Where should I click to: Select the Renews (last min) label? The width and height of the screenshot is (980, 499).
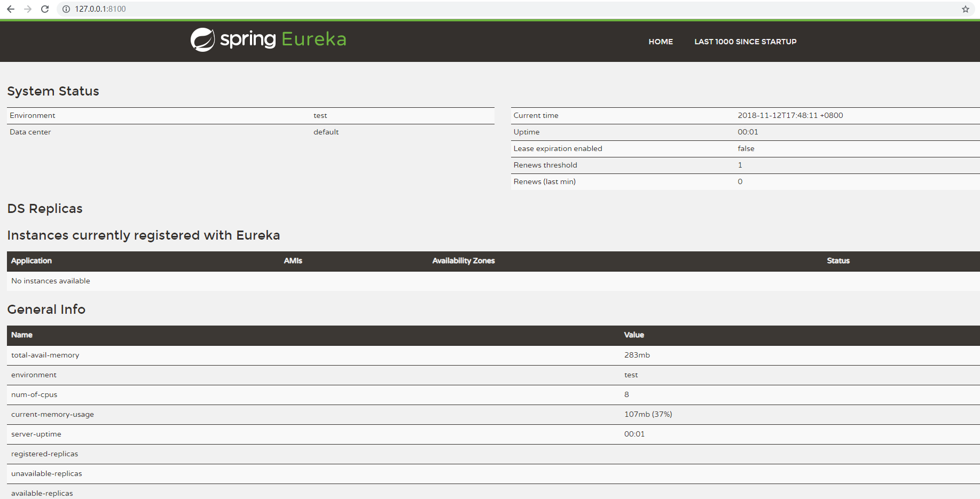(x=544, y=181)
